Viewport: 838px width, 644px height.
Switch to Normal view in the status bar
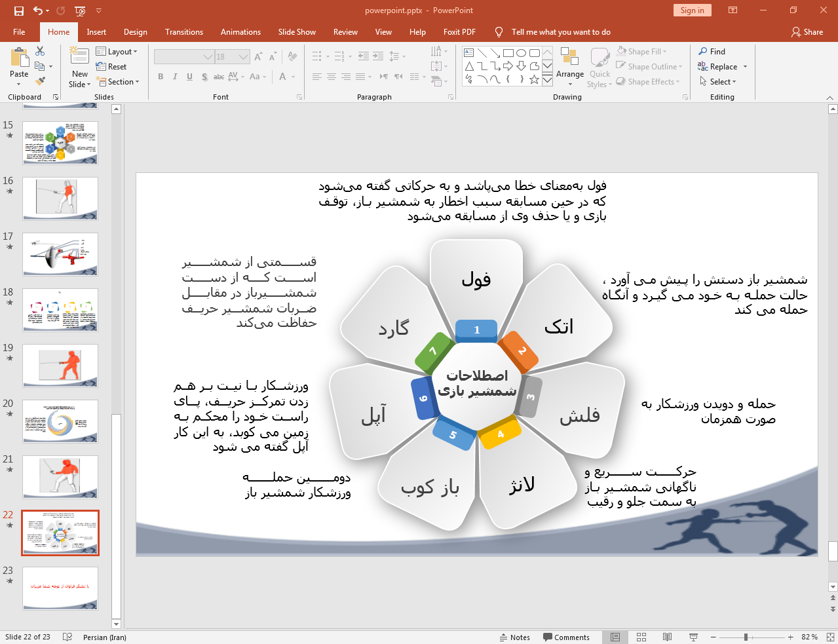[615, 637]
